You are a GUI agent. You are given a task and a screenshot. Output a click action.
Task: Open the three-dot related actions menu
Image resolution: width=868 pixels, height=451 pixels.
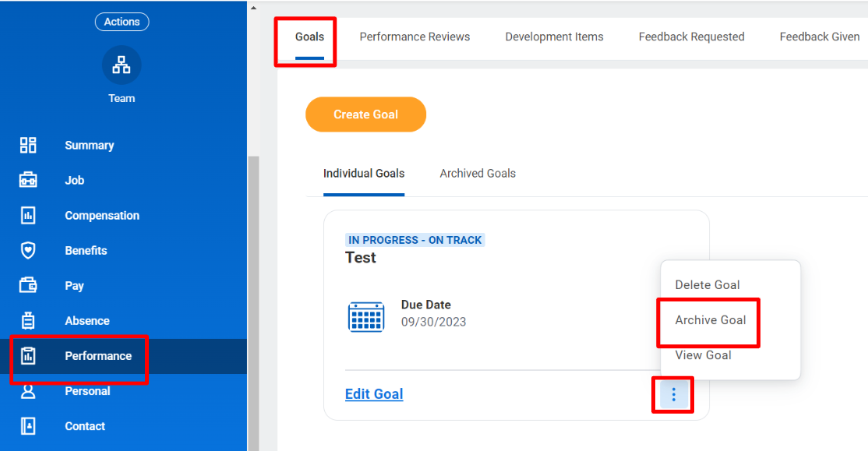coord(672,394)
